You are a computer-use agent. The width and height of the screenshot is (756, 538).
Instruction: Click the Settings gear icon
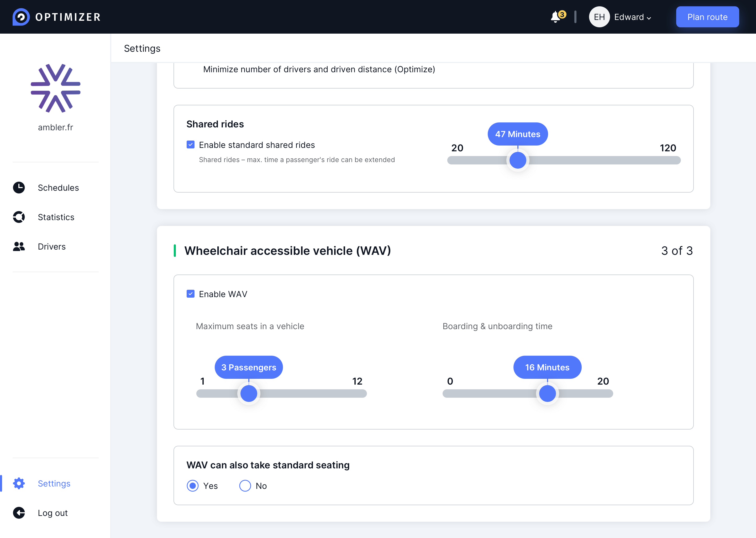point(19,483)
